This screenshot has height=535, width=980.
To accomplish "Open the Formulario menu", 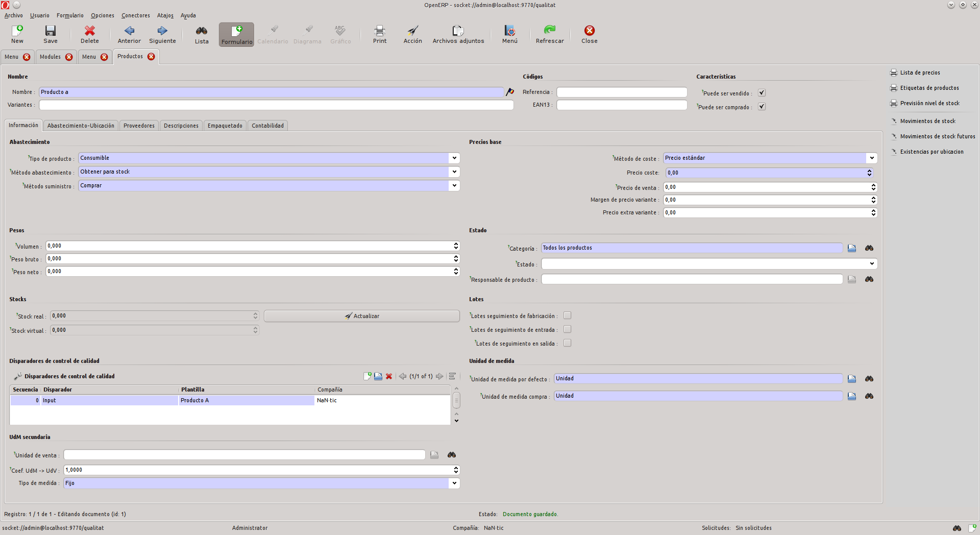I will 70,15.
